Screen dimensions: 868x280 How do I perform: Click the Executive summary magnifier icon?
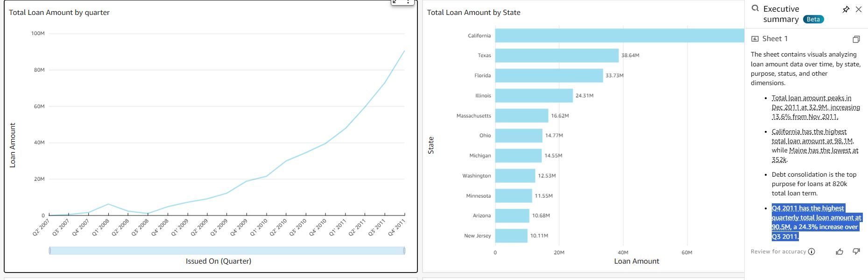pyautogui.click(x=755, y=8)
